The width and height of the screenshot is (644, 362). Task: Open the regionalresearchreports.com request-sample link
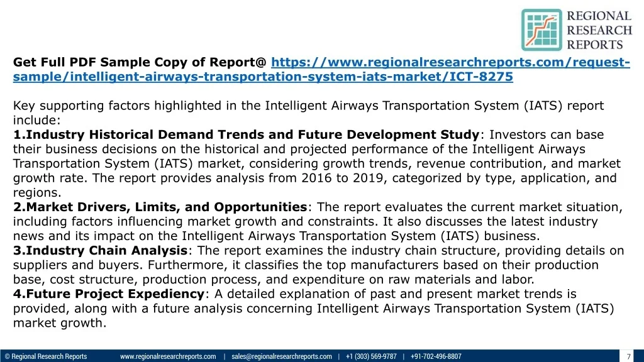point(450,62)
